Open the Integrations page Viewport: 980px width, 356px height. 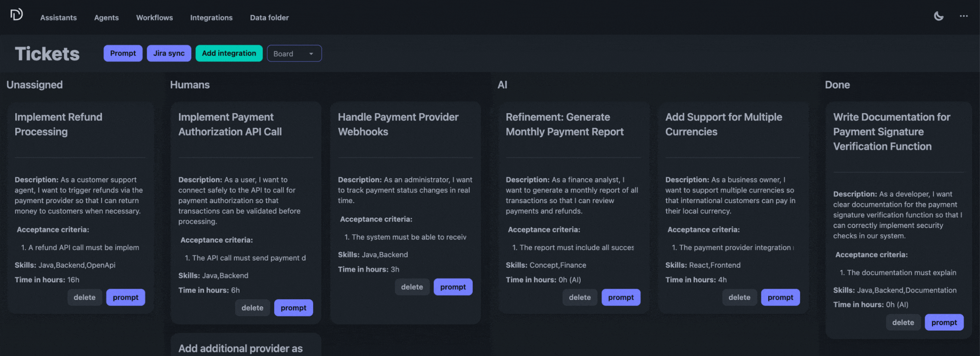point(211,18)
